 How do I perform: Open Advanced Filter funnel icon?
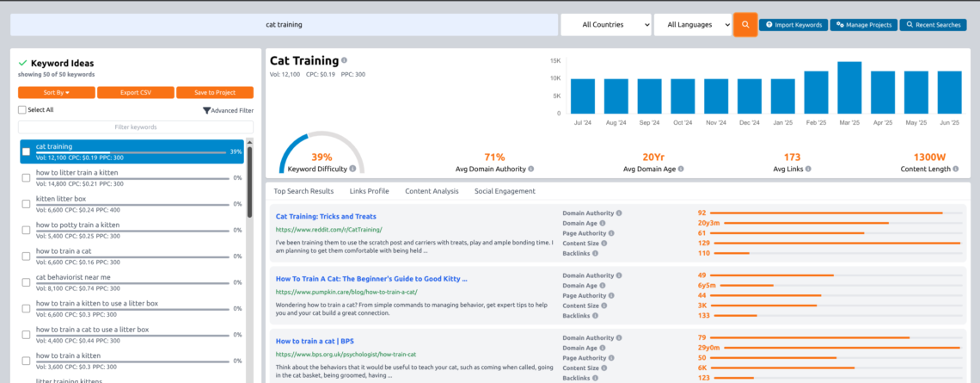tap(206, 110)
